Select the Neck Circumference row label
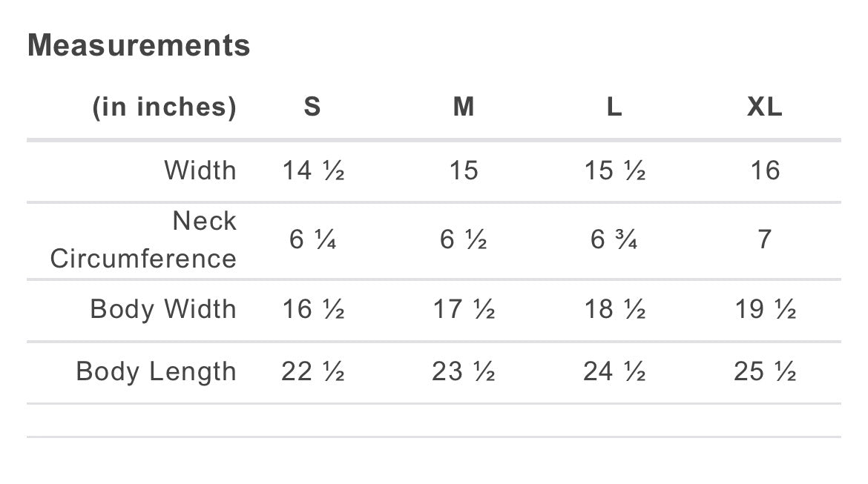Image resolution: width=868 pixels, height=484 pixels. coord(144,239)
